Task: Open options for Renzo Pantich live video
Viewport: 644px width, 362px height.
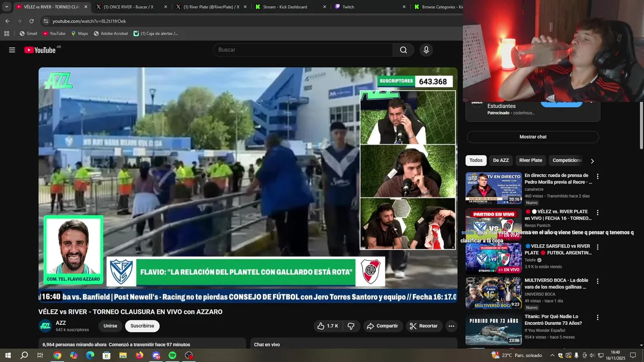Action: (x=598, y=213)
